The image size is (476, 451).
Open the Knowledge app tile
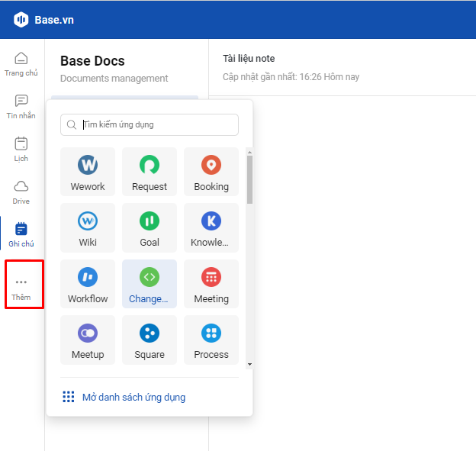pos(211,227)
